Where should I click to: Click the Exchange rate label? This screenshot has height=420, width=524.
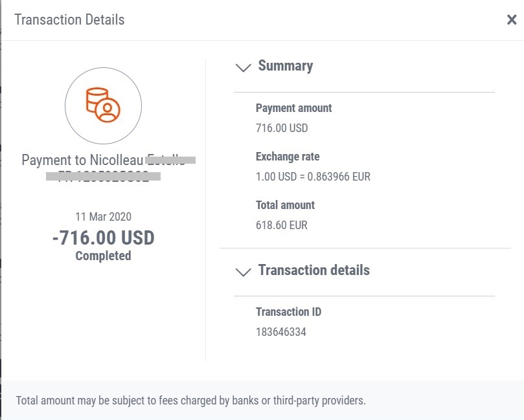point(288,157)
